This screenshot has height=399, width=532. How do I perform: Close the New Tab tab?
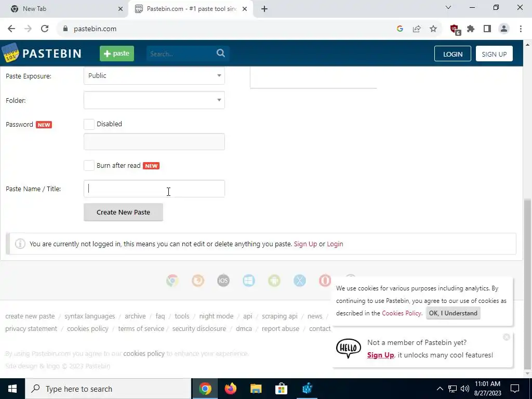(x=121, y=9)
